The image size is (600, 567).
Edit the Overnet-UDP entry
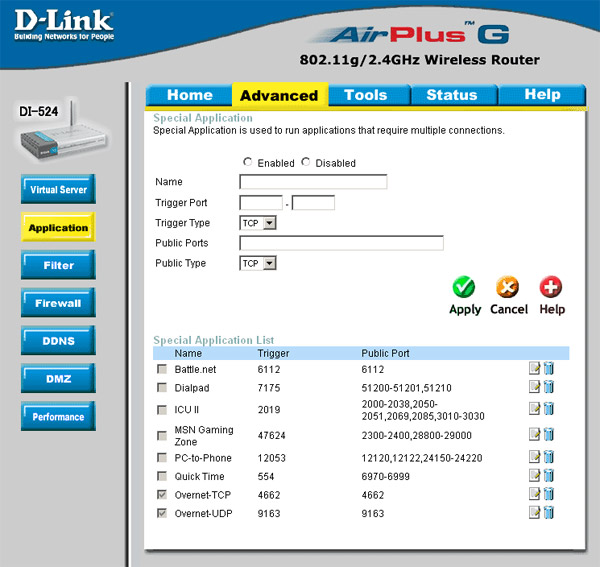point(534,512)
